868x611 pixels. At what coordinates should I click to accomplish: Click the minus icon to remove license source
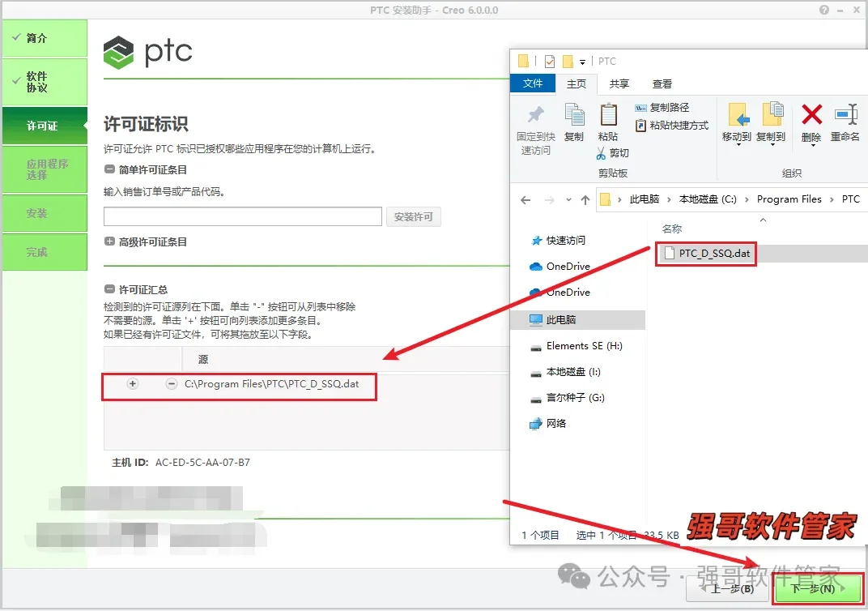172,383
